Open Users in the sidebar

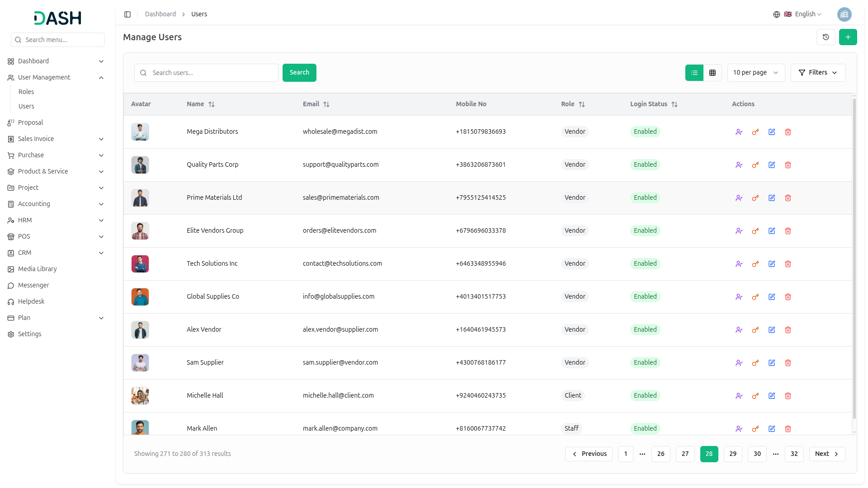click(x=26, y=107)
